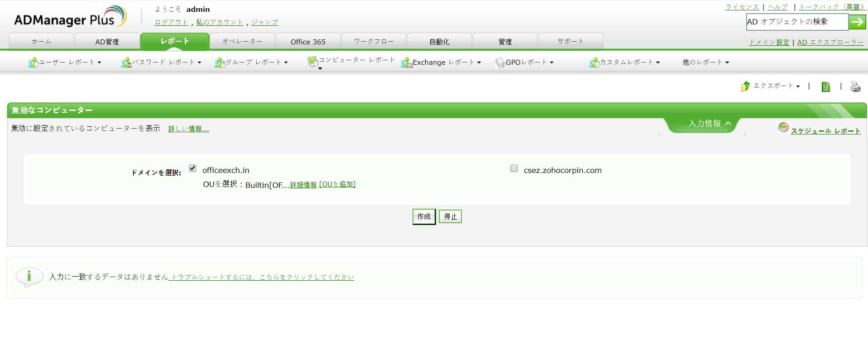Open the サポート tab
The height and width of the screenshot is (364, 868).
571,41
